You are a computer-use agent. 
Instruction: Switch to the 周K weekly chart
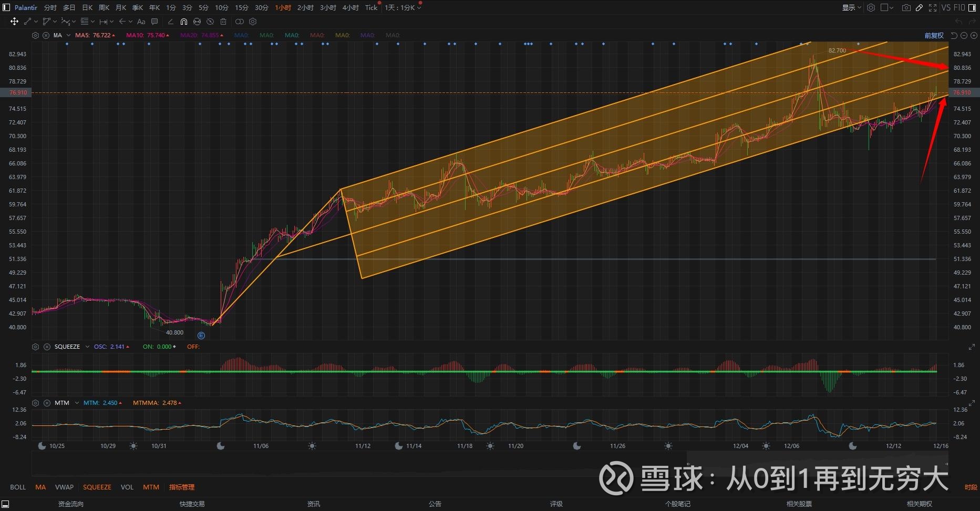104,7
